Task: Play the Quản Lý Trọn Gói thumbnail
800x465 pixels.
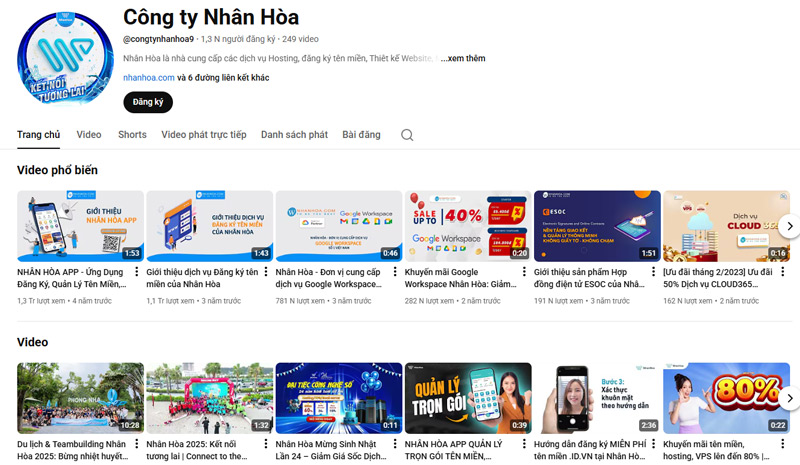Action: coord(468,398)
